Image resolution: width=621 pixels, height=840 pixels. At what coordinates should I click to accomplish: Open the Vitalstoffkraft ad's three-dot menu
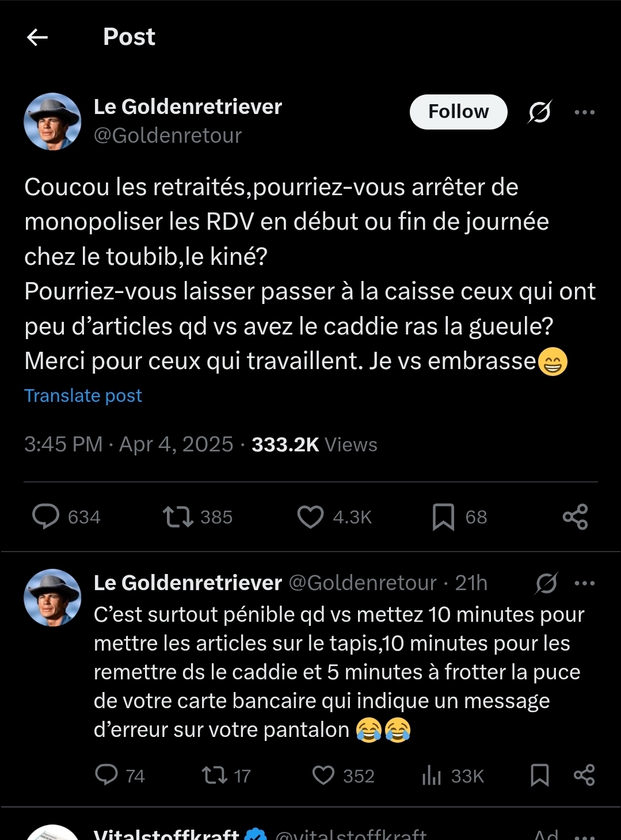point(584,836)
